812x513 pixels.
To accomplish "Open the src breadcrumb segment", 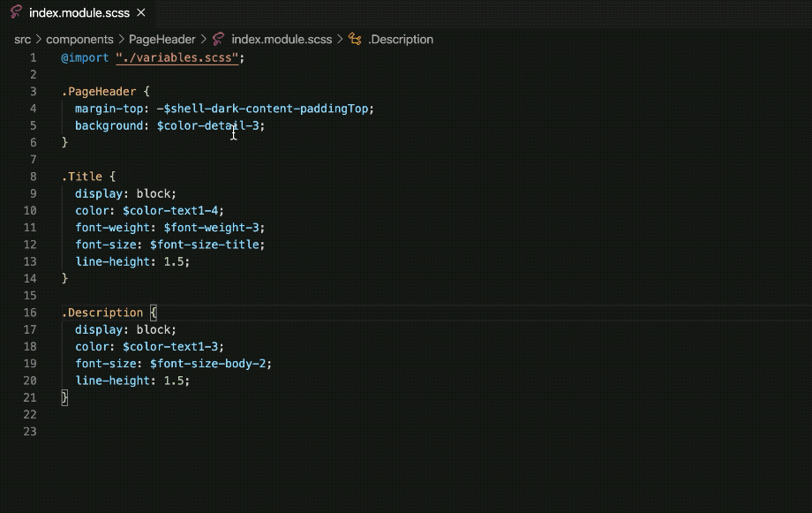I will tap(22, 40).
